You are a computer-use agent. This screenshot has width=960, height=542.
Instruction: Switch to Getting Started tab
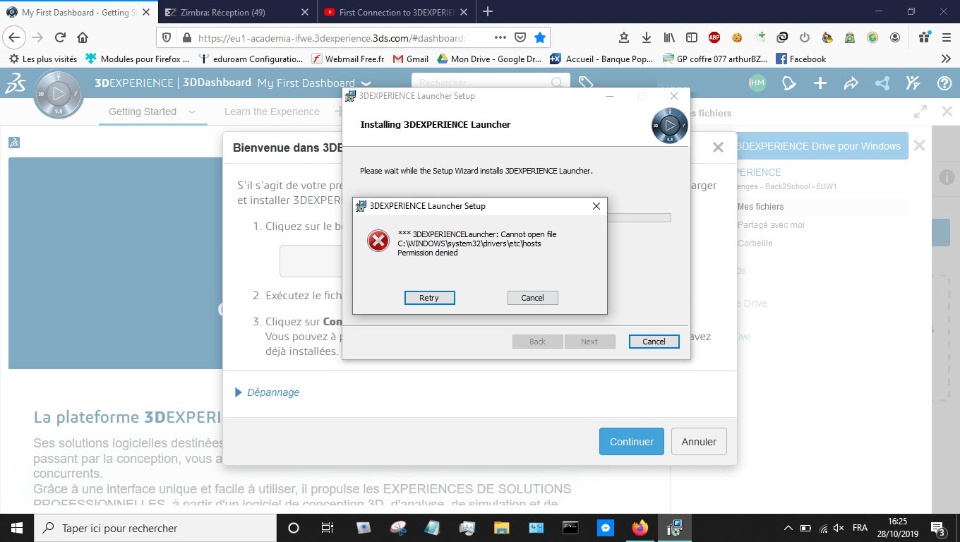143,111
